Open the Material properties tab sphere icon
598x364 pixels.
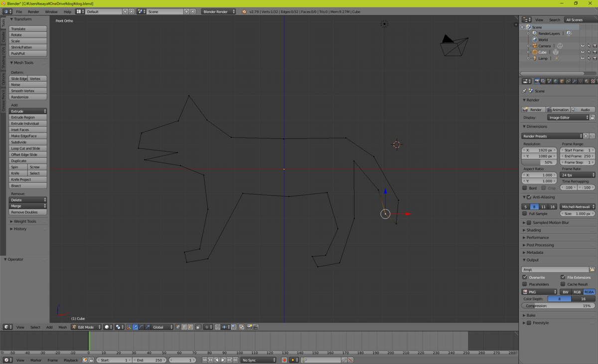(x=587, y=81)
